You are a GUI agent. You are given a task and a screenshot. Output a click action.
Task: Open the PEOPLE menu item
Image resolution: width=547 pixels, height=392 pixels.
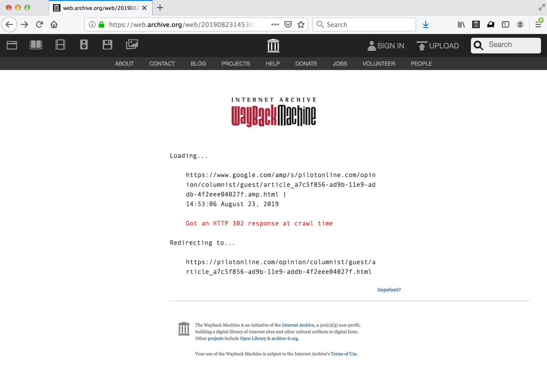pyautogui.click(x=421, y=64)
